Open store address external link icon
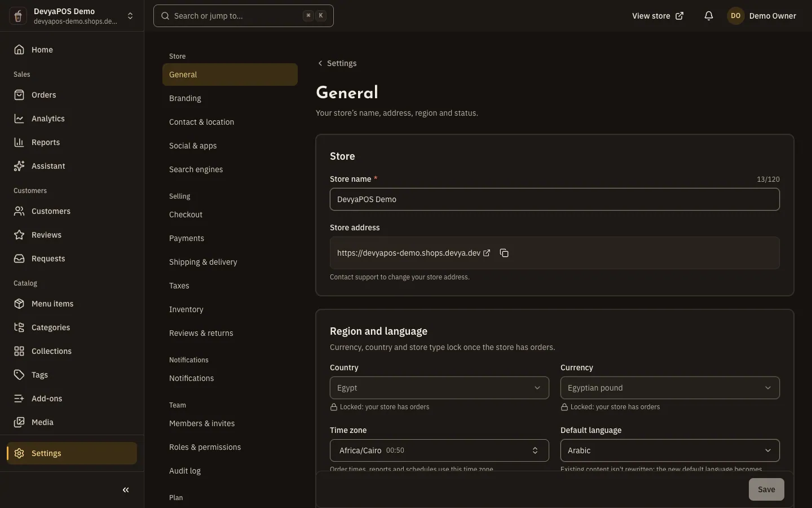 (487, 253)
